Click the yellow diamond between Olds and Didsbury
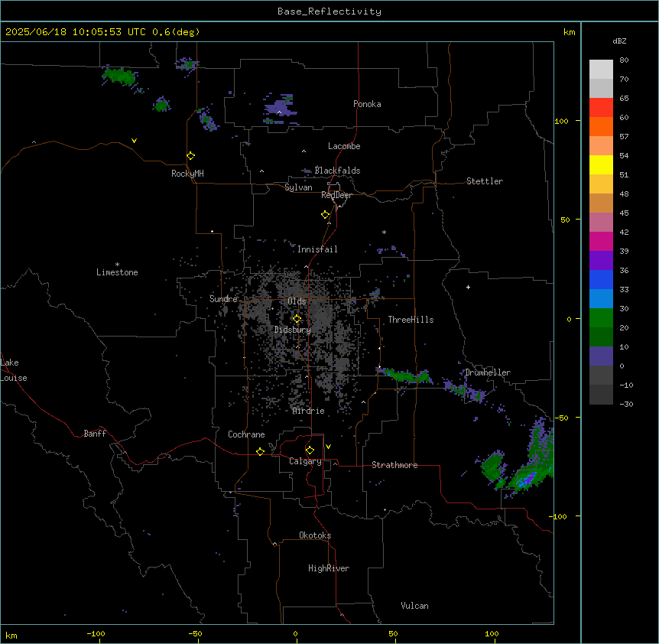The width and height of the screenshot is (659, 644). (x=297, y=318)
